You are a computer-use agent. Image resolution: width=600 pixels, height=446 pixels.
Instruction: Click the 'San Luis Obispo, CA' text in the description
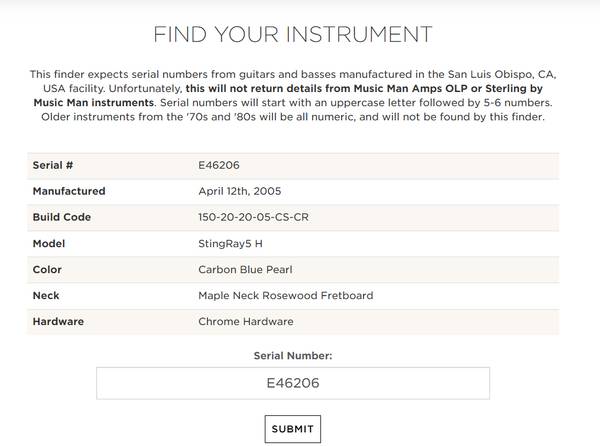[x=492, y=75]
